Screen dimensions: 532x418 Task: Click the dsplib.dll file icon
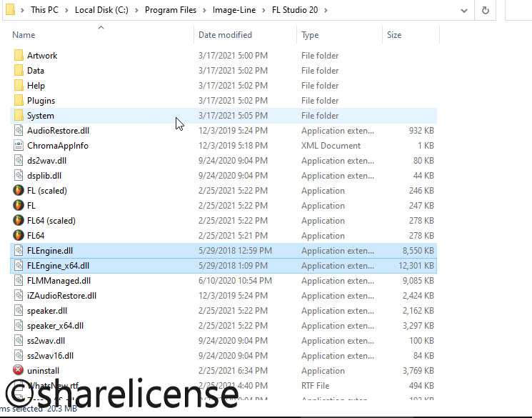coord(19,175)
